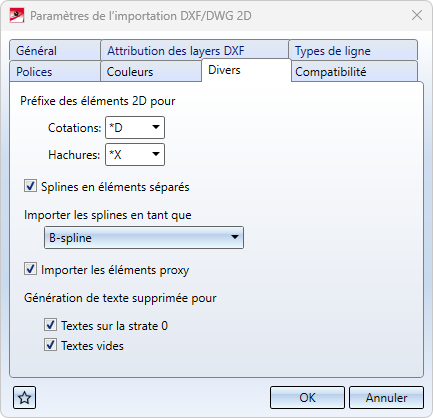Switch to the Général tab
The image size is (433, 418).
click(x=55, y=50)
